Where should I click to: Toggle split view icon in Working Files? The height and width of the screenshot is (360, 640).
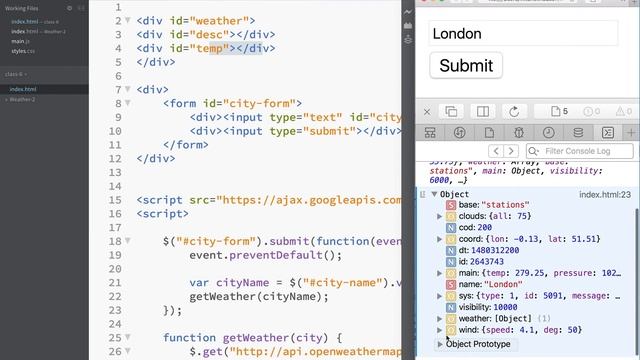pos(81,8)
